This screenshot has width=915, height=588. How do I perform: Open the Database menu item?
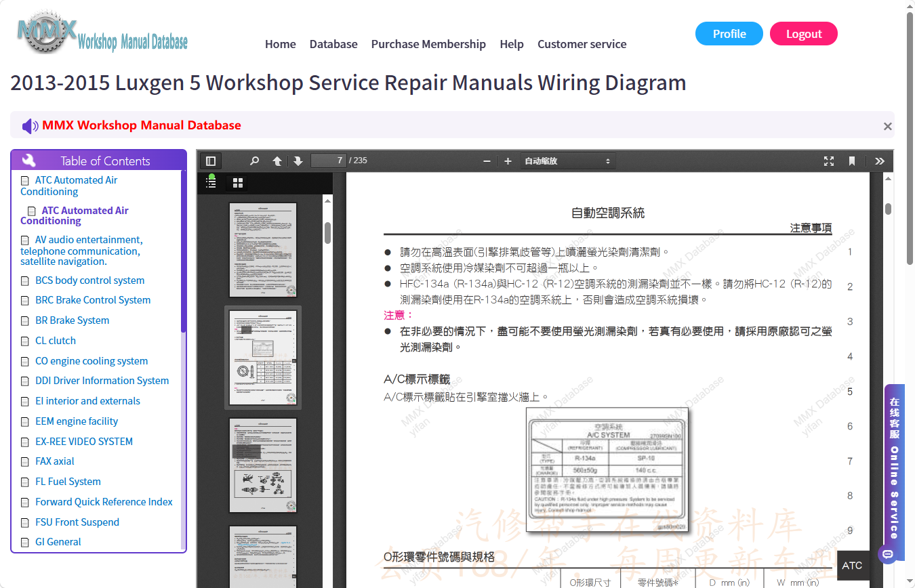[333, 44]
